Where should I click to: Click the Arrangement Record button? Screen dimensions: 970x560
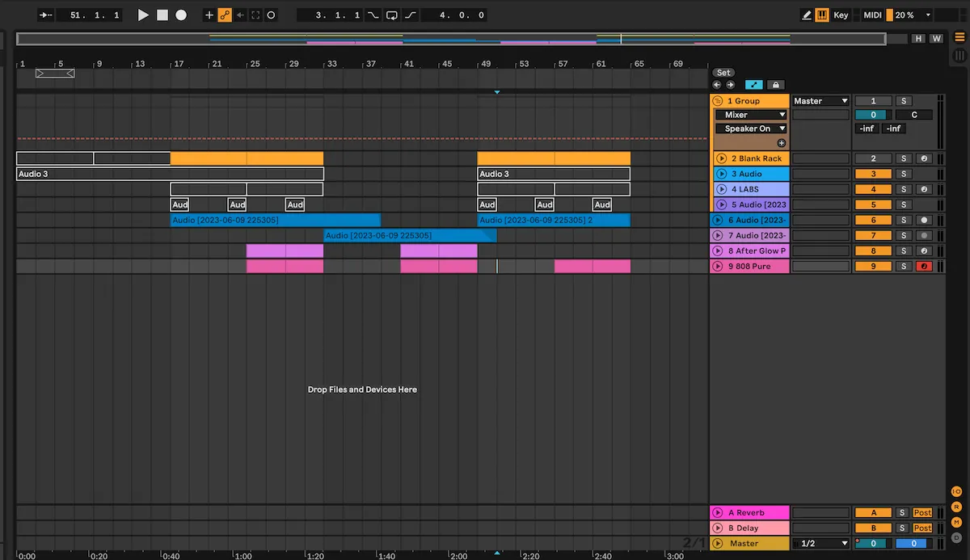click(x=181, y=15)
